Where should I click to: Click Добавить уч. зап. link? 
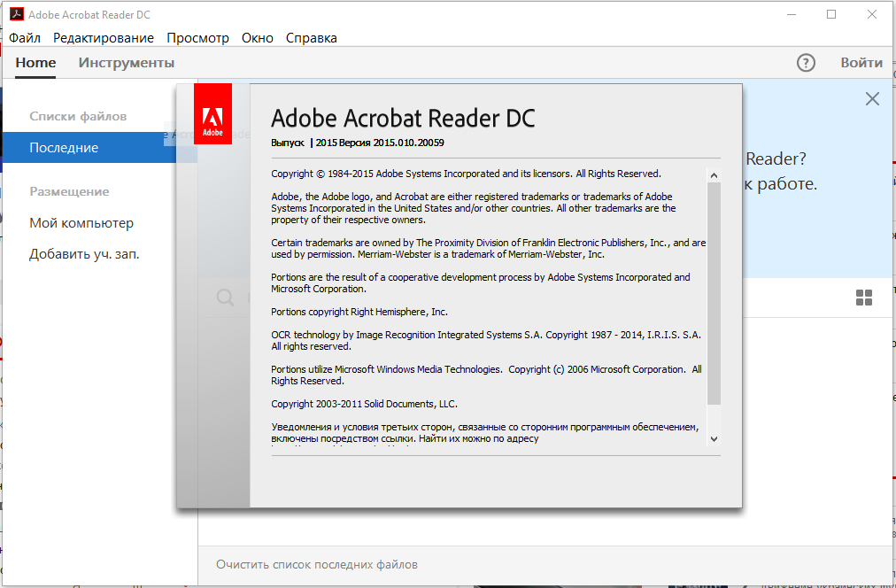coord(85,254)
